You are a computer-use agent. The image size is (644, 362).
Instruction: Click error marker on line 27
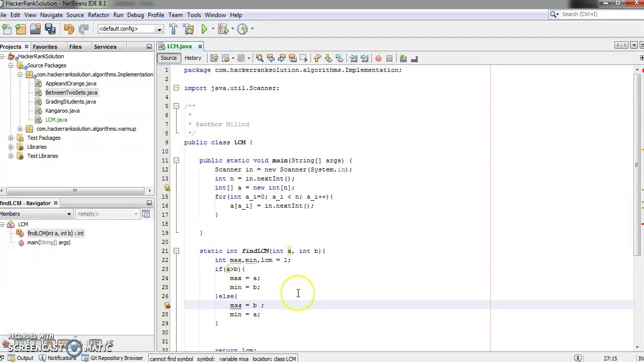[x=167, y=305]
